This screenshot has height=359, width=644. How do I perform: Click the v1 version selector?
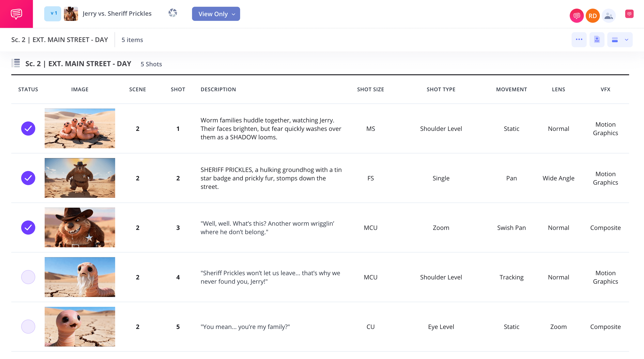click(x=52, y=14)
